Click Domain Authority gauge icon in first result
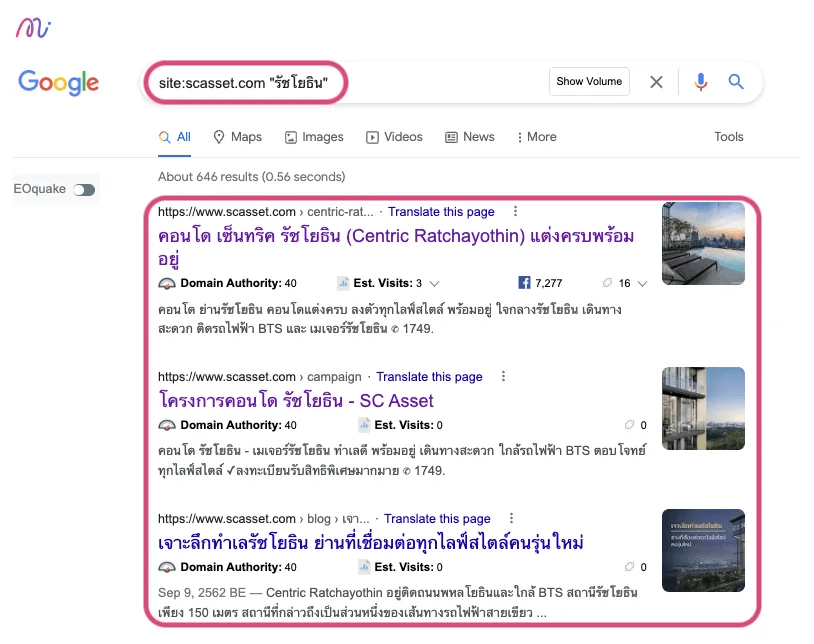Viewport: 814px width, 644px height. coord(167,283)
